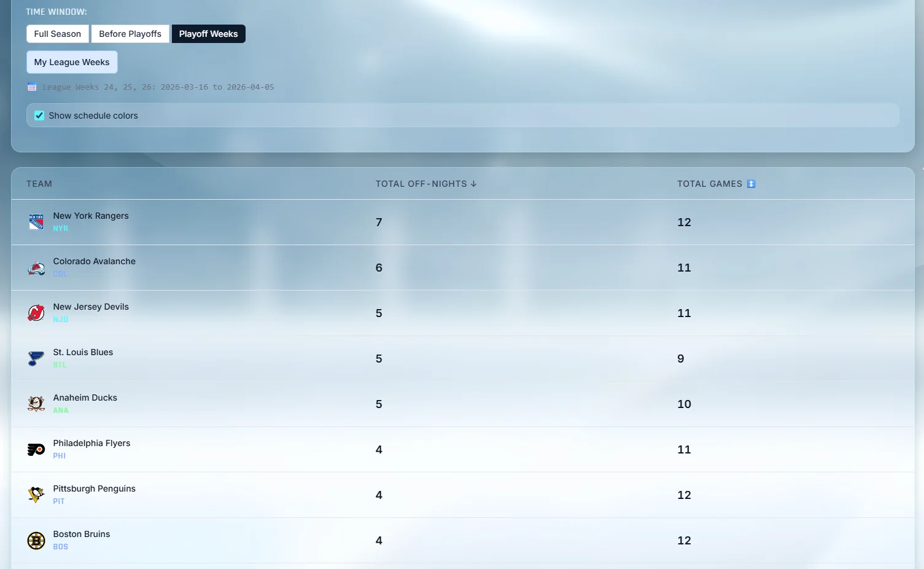Click the off-nights value 6 for Avalanche
The height and width of the screenshot is (569, 924).
point(379,267)
